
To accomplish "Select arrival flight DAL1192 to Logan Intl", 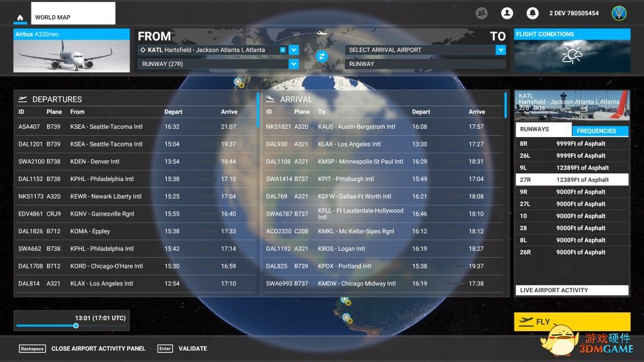I will coord(383,249).
